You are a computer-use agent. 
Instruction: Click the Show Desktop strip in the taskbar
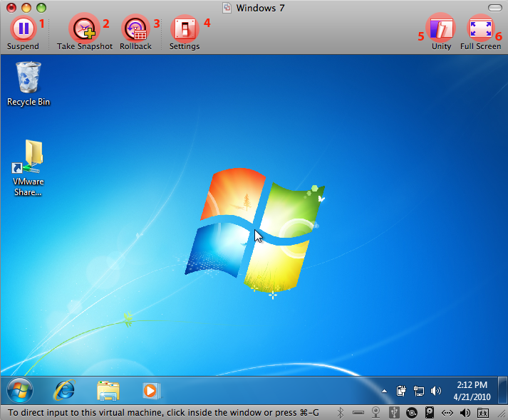click(502, 390)
